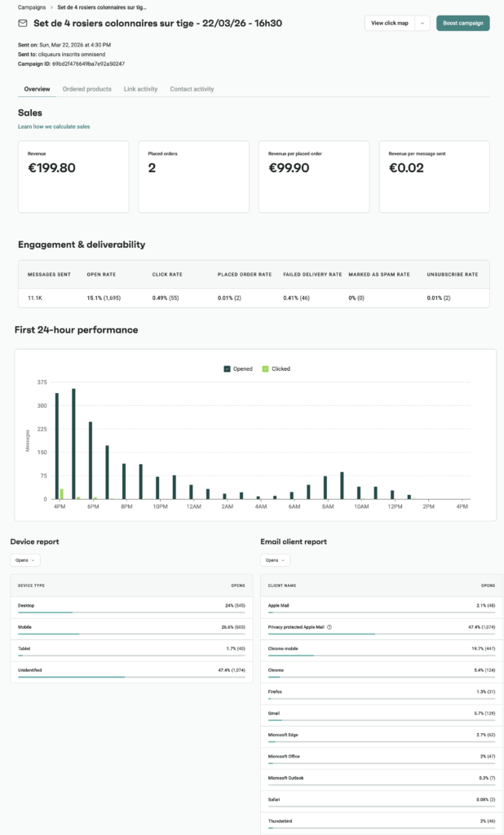Select the Contact activity tab
Viewport: 504px width, 835px height.
[x=192, y=89]
